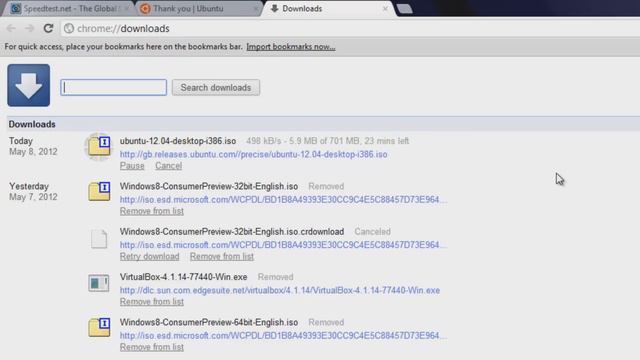The height and width of the screenshot is (360, 640).
Task: Open the gb.releases.ubuntu.com download URL
Action: pyautogui.click(x=253, y=154)
